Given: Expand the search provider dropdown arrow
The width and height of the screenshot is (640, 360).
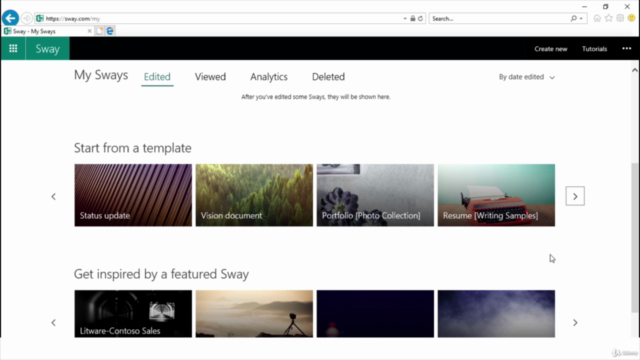Looking at the screenshot, I should point(581,18).
